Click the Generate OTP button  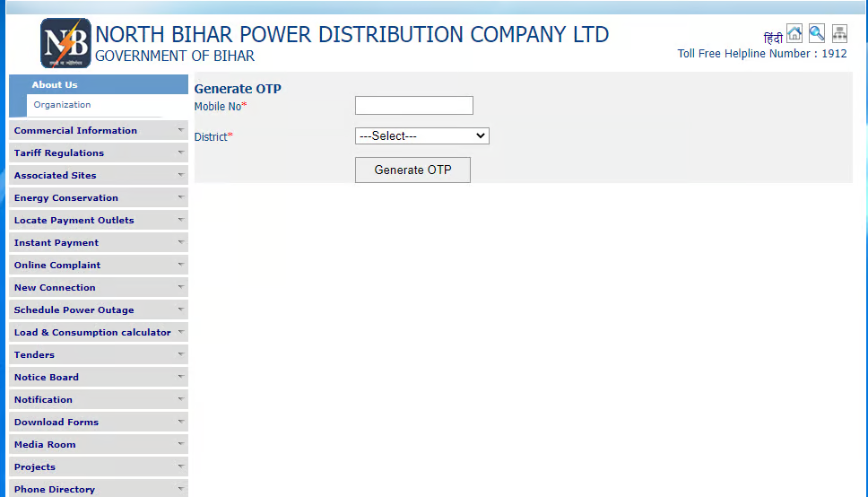pyautogui.click(x=413, y=170)
